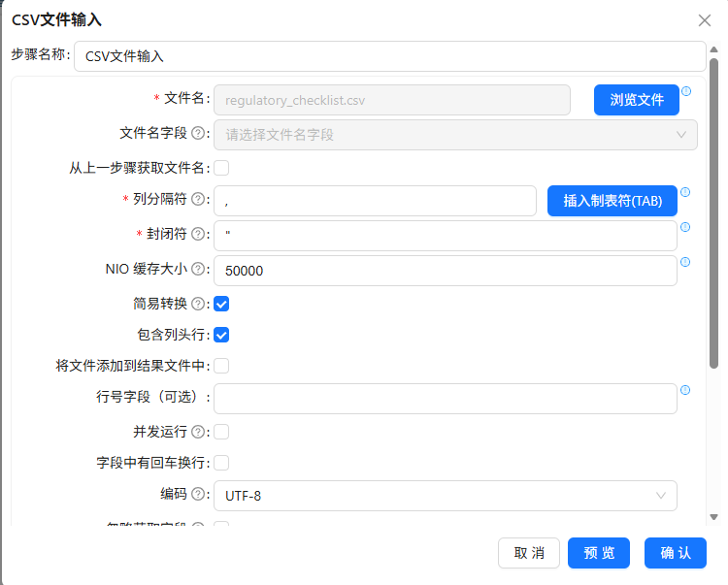Enable 从上一步骤获取文件名 checkbox

pyautogui.click(x=221, y=168)
